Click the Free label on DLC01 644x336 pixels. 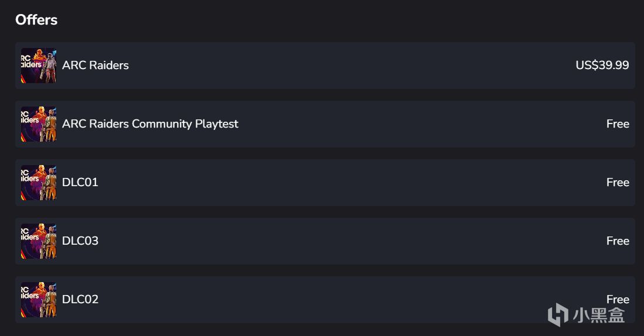click(x=618, y=182)
